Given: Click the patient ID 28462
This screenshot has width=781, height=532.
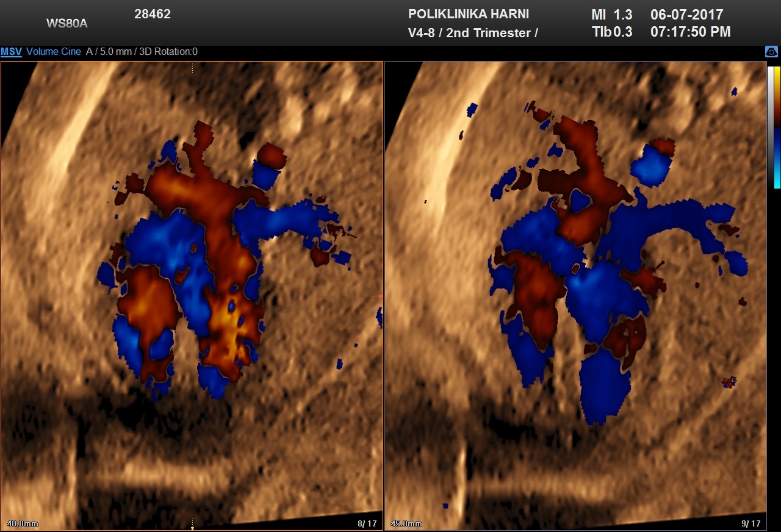Looking at the screenshot, I should point(153,14).
